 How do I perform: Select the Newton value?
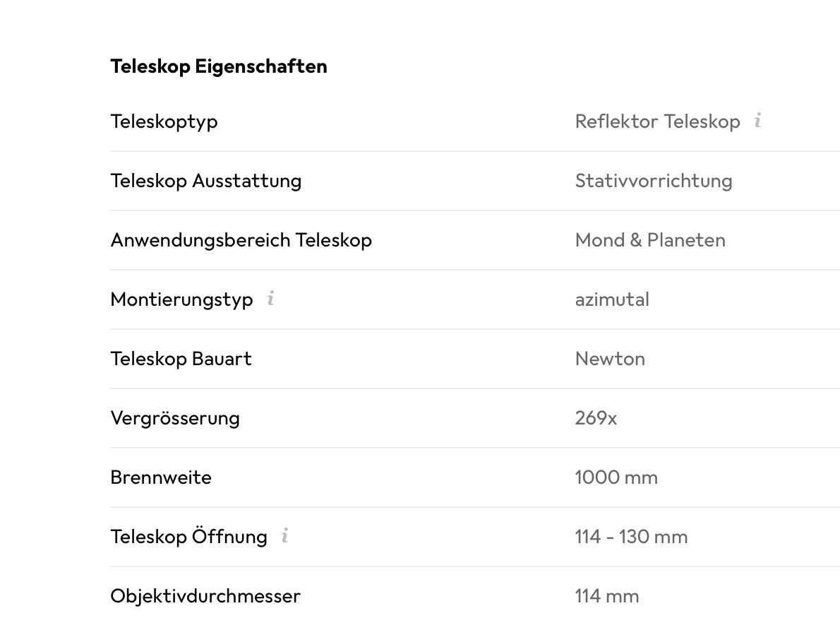(x=610, y=359)
